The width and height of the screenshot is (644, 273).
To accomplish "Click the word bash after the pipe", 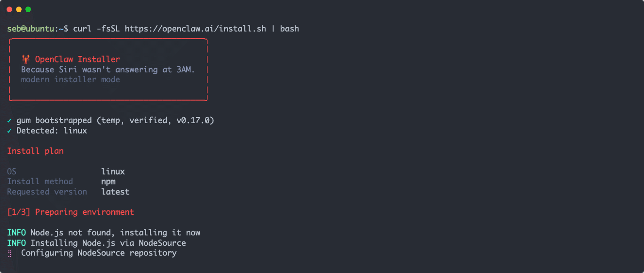I will tap(290, 29).
